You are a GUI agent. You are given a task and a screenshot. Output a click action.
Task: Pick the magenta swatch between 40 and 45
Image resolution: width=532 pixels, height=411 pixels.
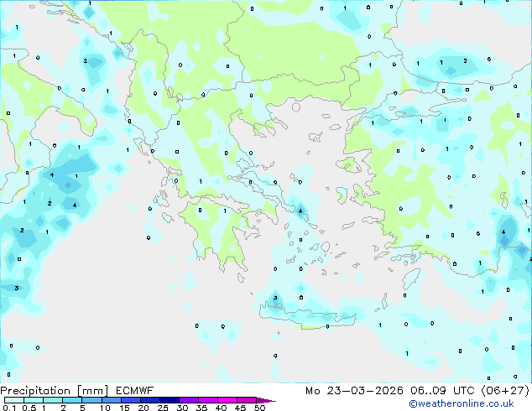[x=227, y=400]
